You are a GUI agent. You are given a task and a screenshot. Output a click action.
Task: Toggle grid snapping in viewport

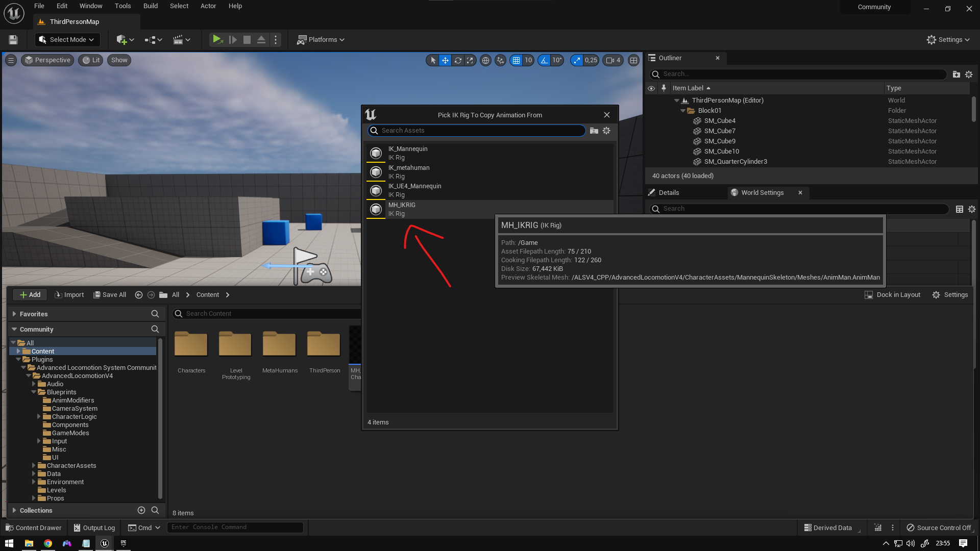click(x=516, y=60)
